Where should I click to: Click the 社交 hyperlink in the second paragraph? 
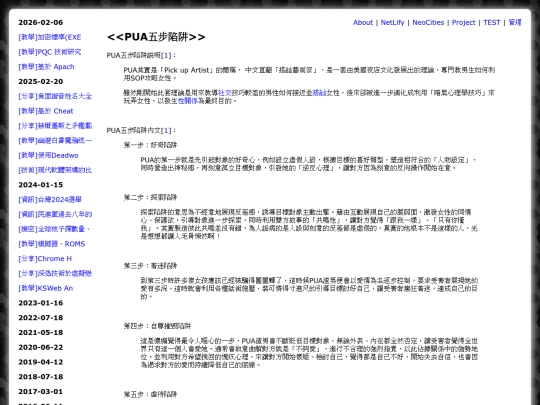pos(225,93)
